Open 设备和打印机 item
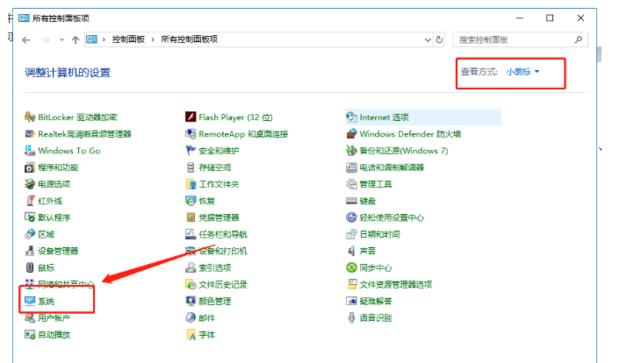Image resolution: width=620 pixels, height=363 pixels. click(216, 251)
